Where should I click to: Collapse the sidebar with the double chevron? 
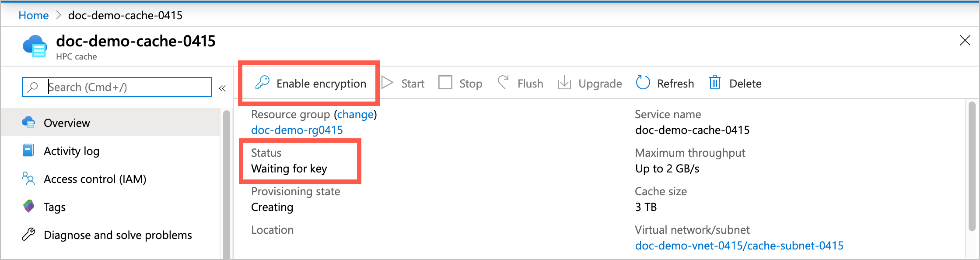tap(222, 87)
